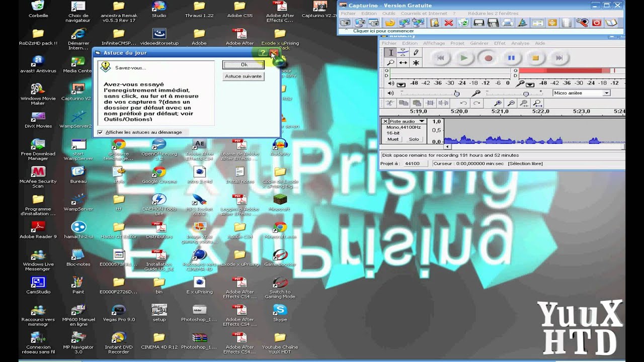Open Audacity Générer menu
This screenshot has height=362, width=644.
click(479, 43)
